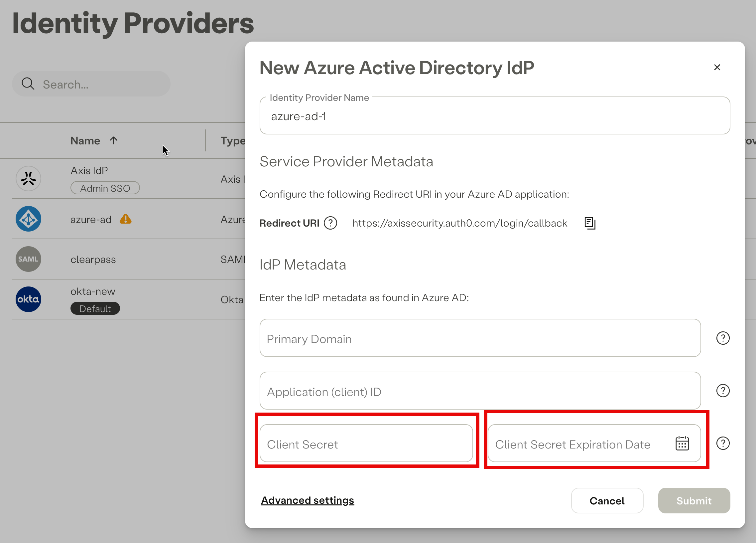Select the azure-ad provider name

(91, 220)
